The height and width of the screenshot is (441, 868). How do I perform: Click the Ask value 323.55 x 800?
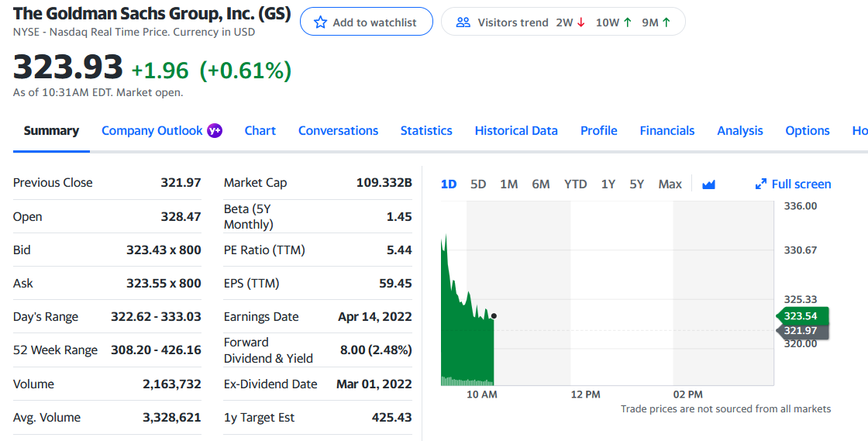(x=164, y=284)
